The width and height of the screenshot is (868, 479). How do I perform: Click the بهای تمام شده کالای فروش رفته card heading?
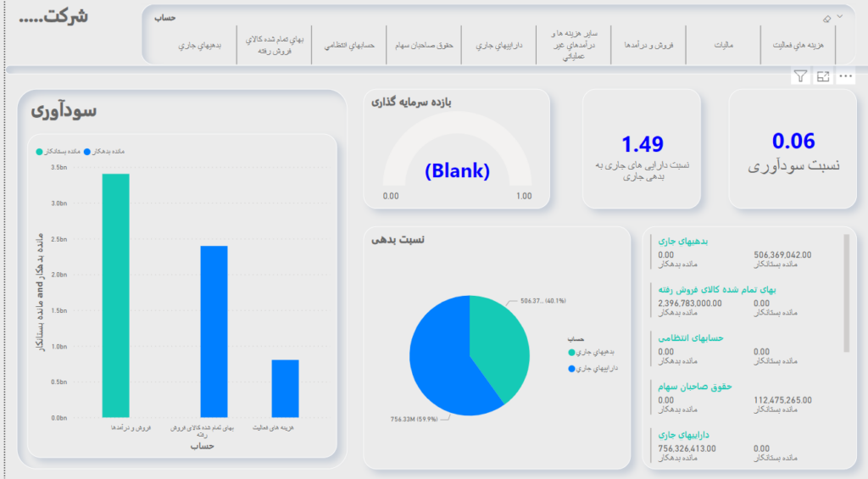[x=717, y=290]
